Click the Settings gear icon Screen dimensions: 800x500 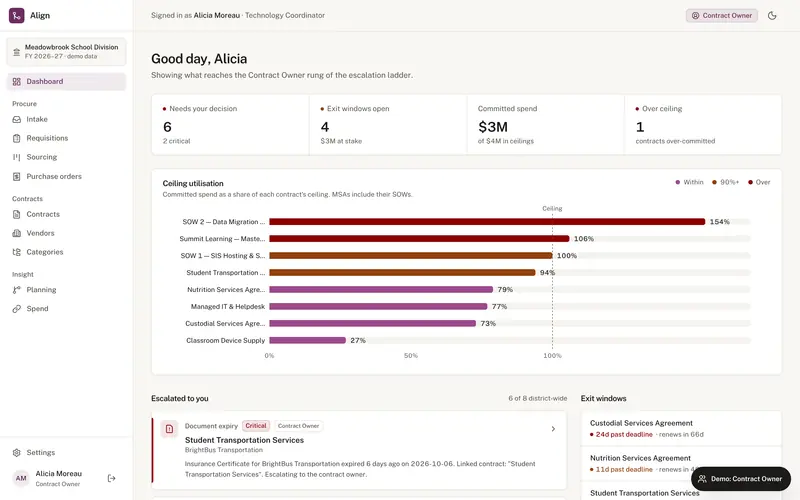pos(16,453)
